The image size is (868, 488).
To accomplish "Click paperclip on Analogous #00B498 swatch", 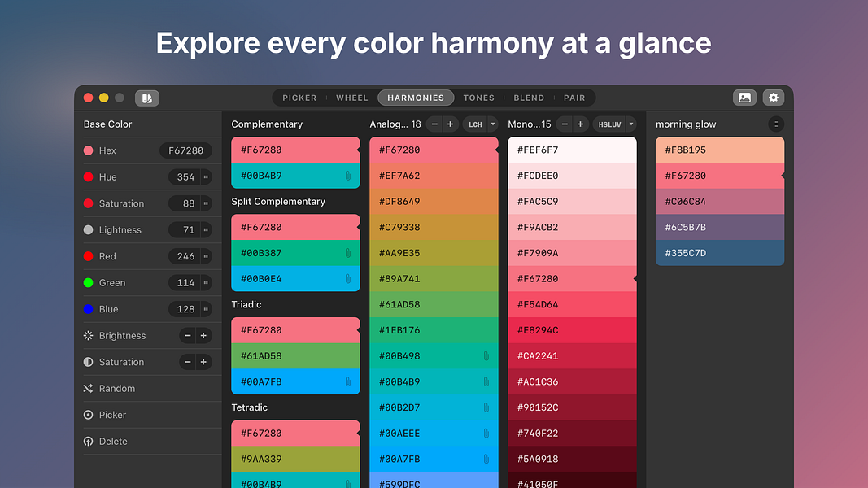I will click(486, 355).
